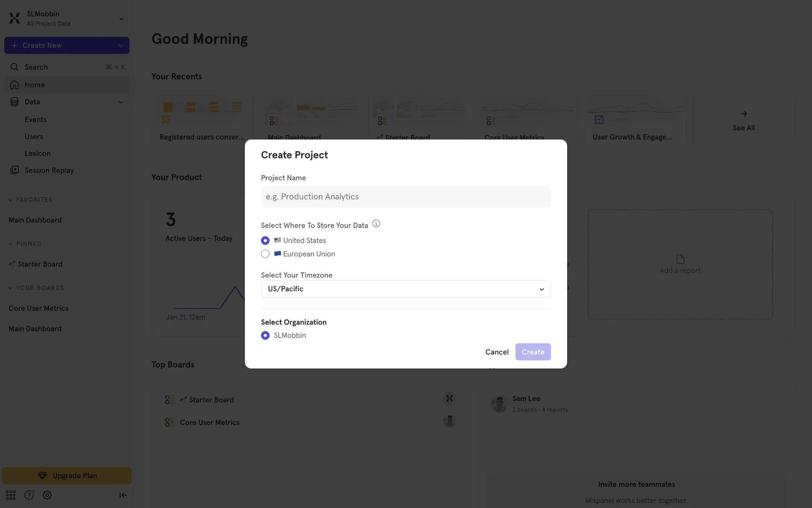This screenshot has width=812, height=508.
Task: Expand the SLMobbin project switcher chevron
Action: point(121,19)
